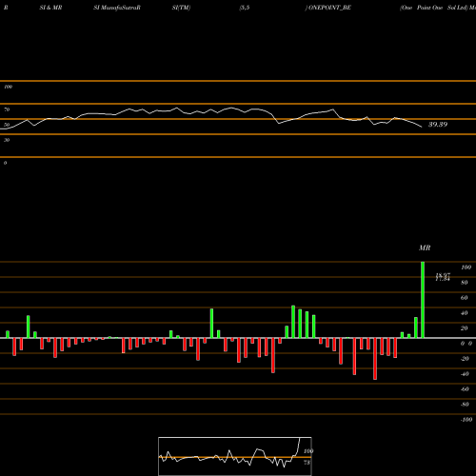Image resolution: width=476 pixels, height=476 pixels.
Task: Click the MR axis label -60
Action: [x=465, y=389]
